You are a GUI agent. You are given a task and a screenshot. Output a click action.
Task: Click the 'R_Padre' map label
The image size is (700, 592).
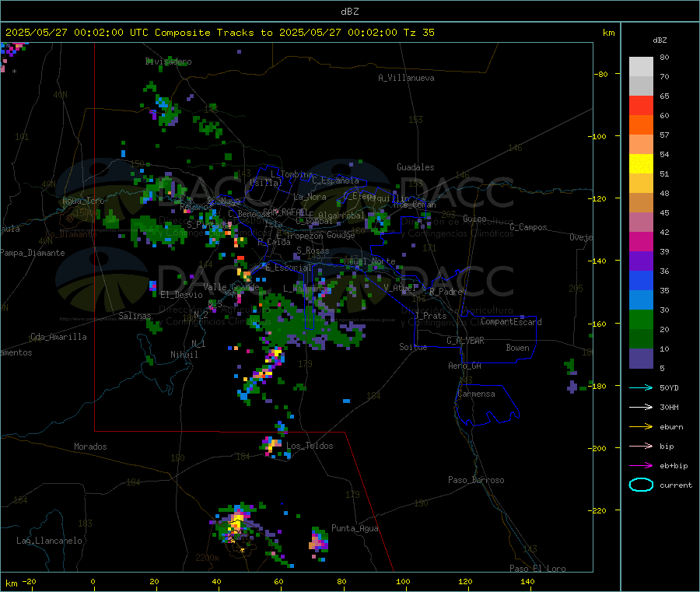click(446, 292)
